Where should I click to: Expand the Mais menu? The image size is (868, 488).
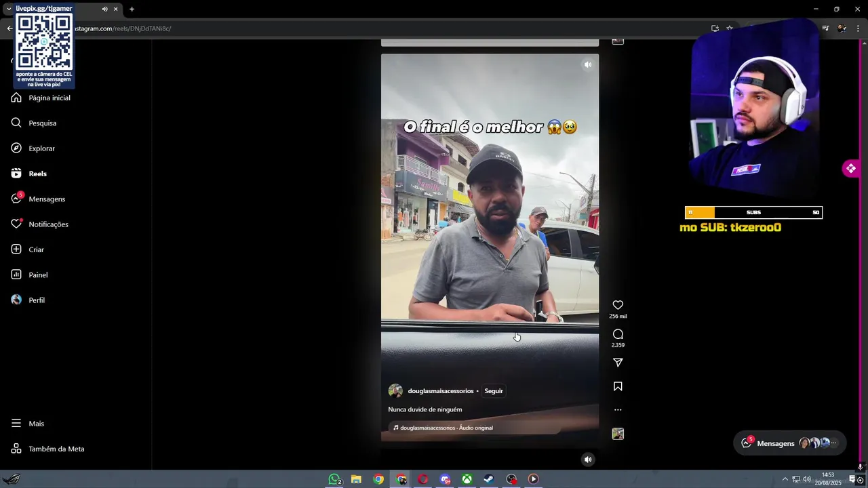(x=28, y=424)
